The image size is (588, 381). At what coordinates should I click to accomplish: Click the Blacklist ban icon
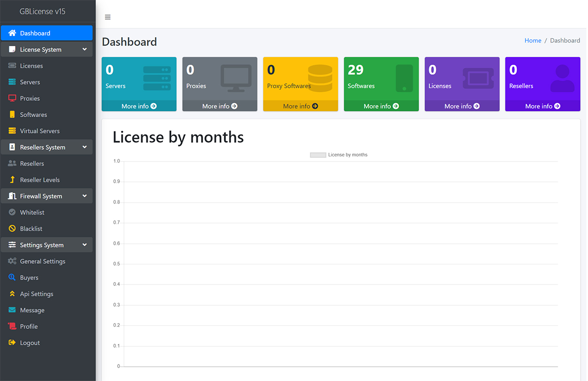click(12, 229)
